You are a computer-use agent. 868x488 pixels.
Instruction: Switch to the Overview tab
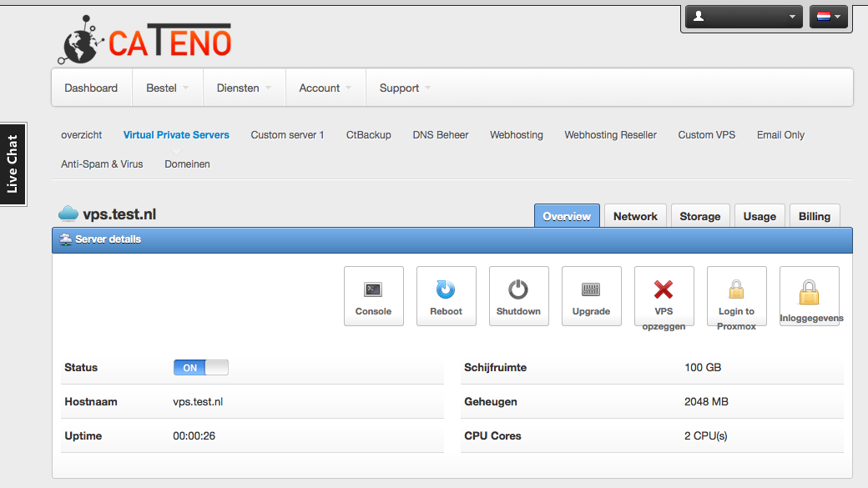coord(567,216)
